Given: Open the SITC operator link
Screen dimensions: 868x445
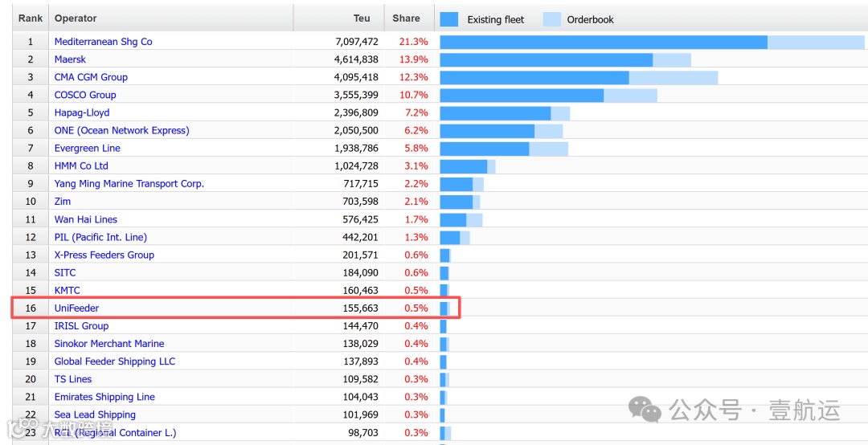Looking at the screenshot, I should click(x=65, y=272).
